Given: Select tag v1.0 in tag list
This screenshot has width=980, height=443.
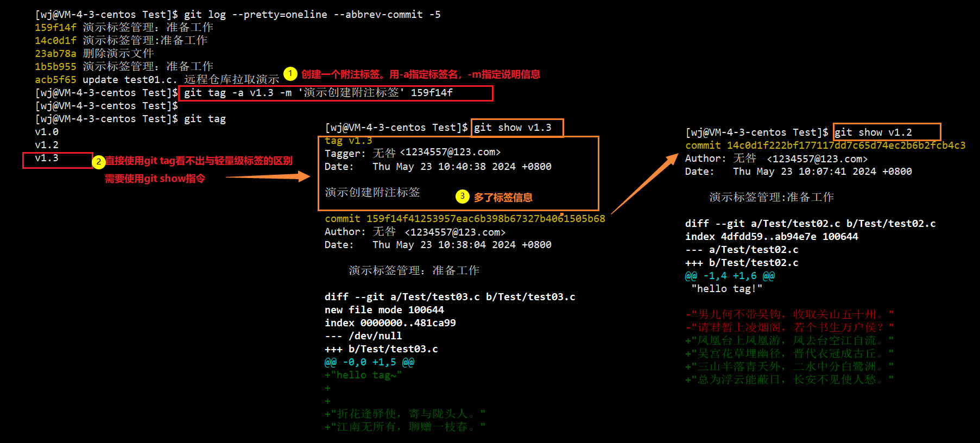Looking at the screenshot, I should [x=47, y=132].
